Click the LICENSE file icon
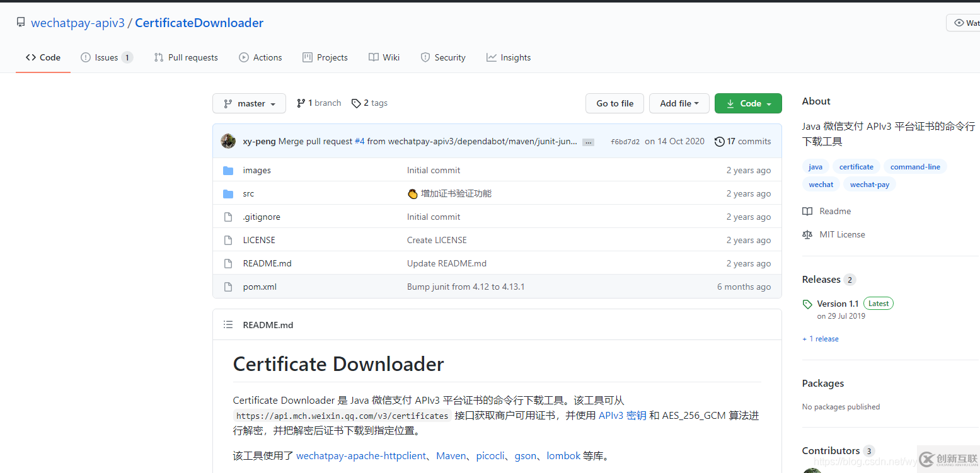 pos(228,241)
